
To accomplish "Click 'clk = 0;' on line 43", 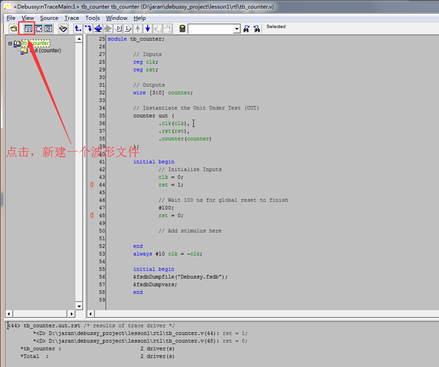I will pos(171,177).
